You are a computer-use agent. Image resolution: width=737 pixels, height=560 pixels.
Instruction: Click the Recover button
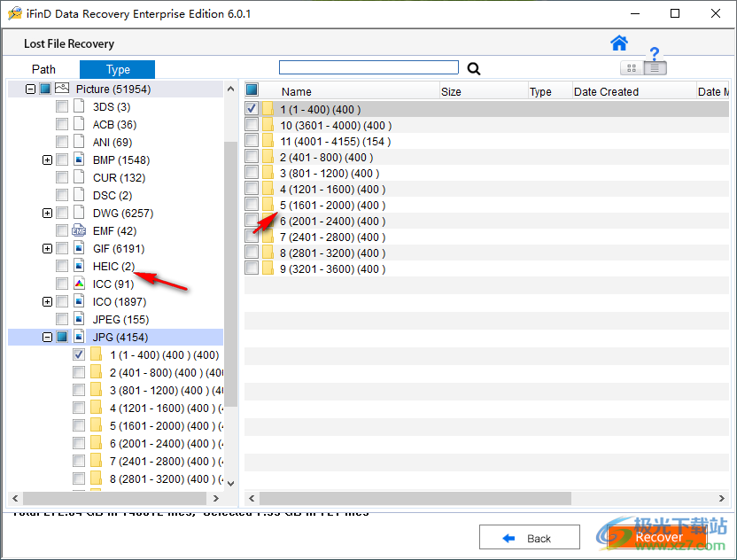[x=657, y=537]
